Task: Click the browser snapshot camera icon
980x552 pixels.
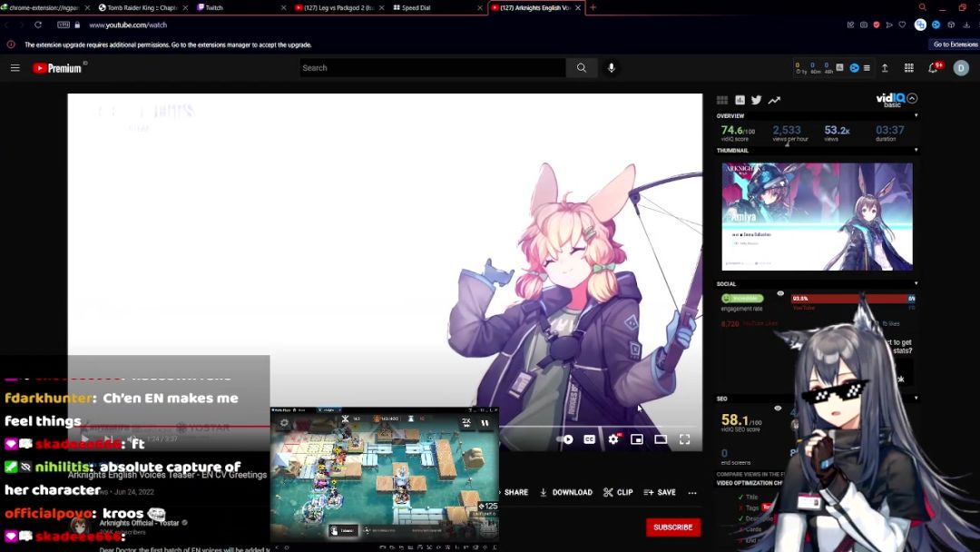Action: tap(864, 25)
